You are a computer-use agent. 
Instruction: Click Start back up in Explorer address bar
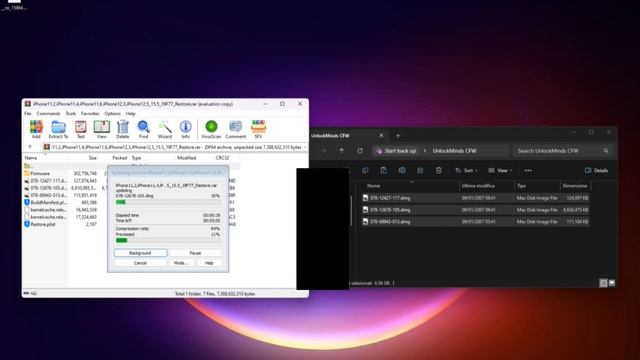click(x=396, y=151)
